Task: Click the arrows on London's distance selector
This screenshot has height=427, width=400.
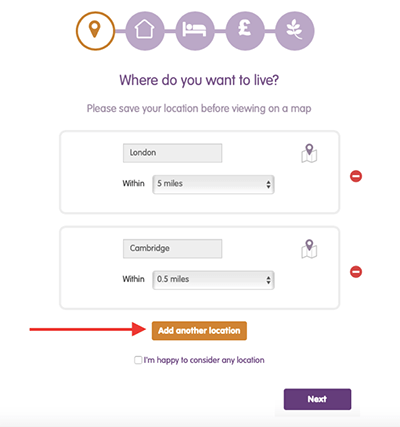Action: point(268,184)
